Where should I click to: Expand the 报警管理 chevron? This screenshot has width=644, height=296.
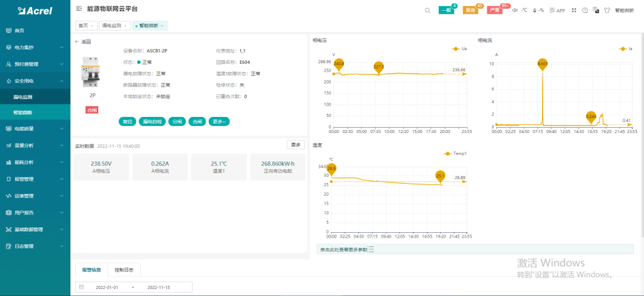[x=61, y=179]
